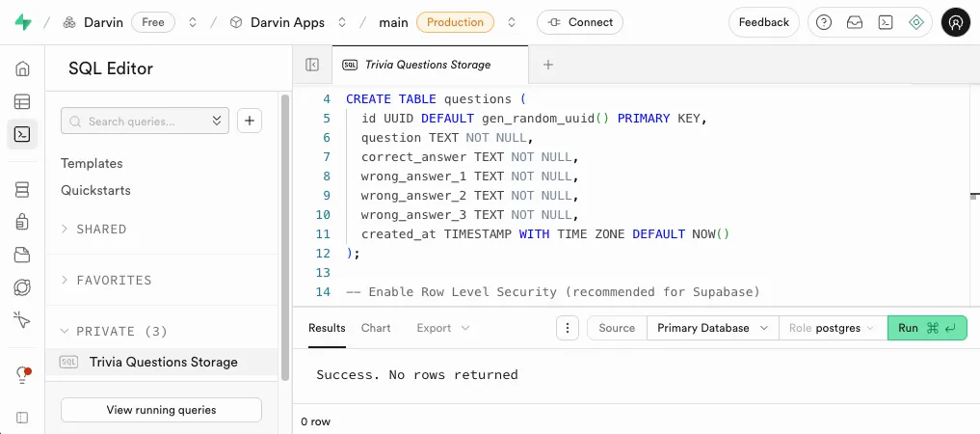Viewport: 980px width, 434px height.
Task: Click the line with created_at TIMESTAMP
Action: [545, 234]
